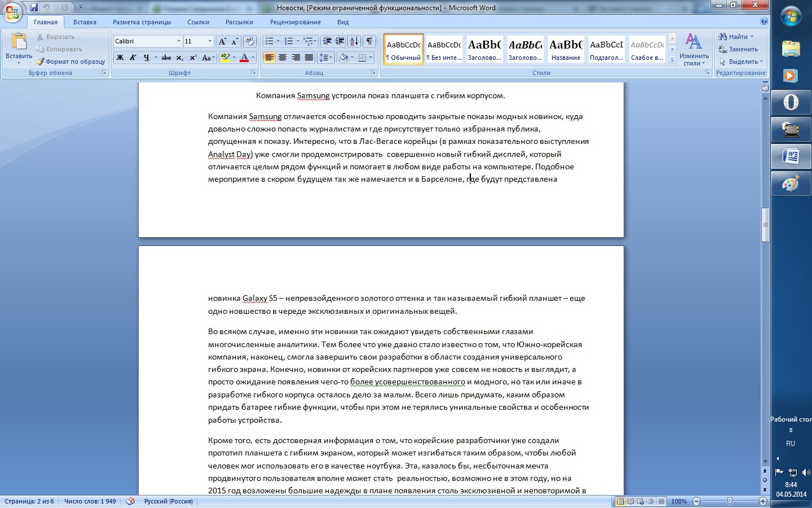Open Windows Explorer from the taskbar
The width and height of the screenshot is (812, 508).
click(x=791, y=48)
